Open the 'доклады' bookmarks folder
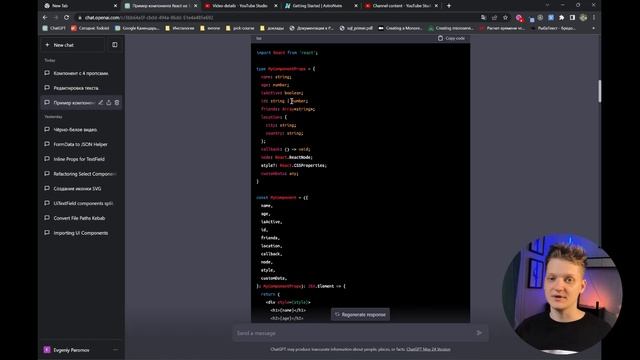Viewport: 640px width, 360px height. coord(272,28)
